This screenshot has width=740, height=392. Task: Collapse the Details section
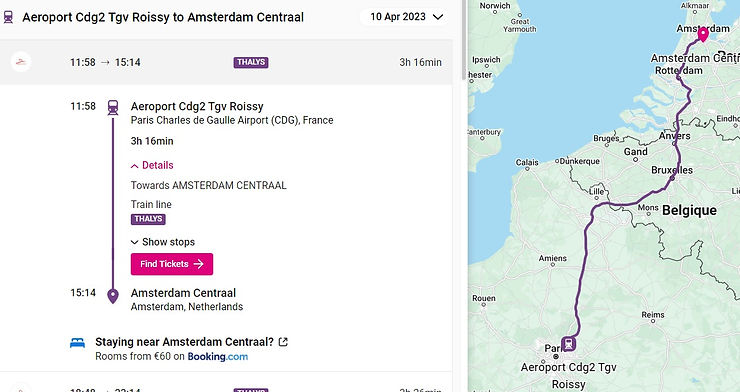[152, 166]
